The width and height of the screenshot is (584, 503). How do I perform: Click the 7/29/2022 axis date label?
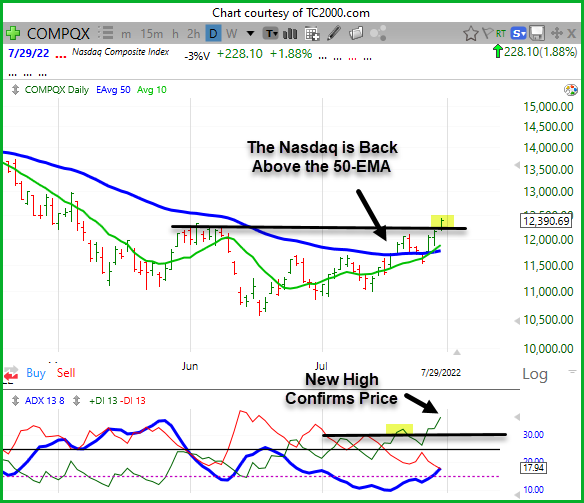click(x=441, y=373)
